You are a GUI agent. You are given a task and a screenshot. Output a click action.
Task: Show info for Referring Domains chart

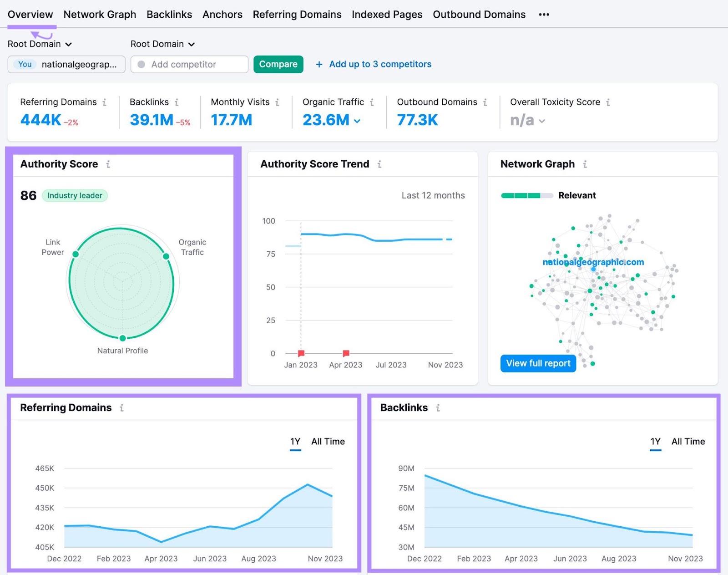point(121,408)
